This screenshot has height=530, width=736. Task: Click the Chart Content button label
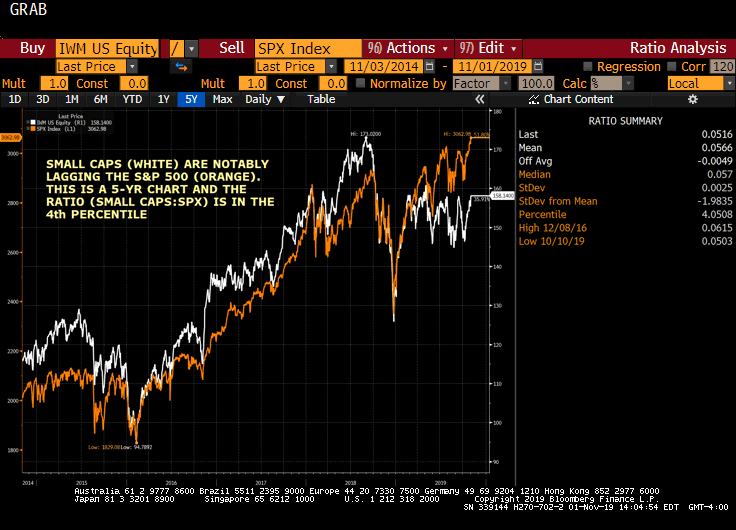(x=578, y=99)
